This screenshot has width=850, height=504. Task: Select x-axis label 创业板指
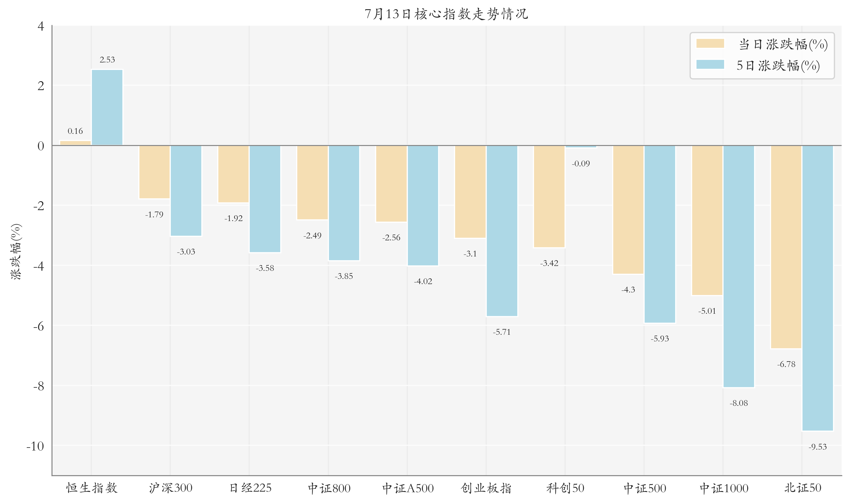click(x=486, y=488)
